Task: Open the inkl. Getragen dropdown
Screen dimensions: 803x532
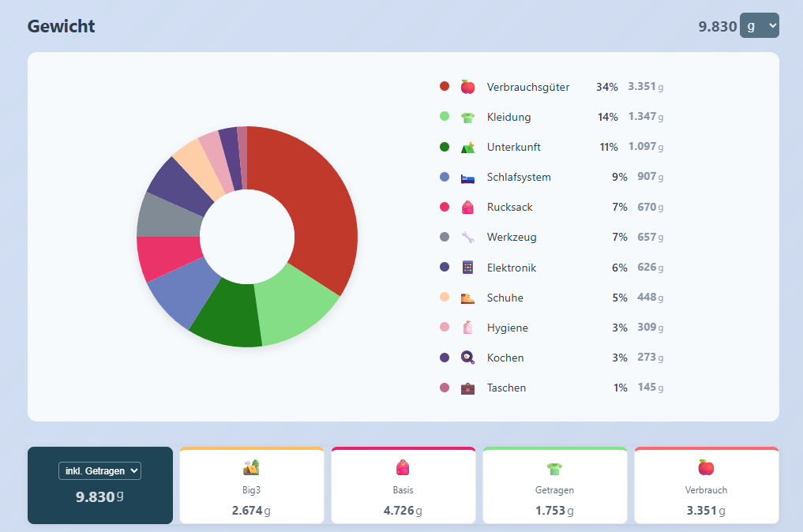Action: (99, 470)
